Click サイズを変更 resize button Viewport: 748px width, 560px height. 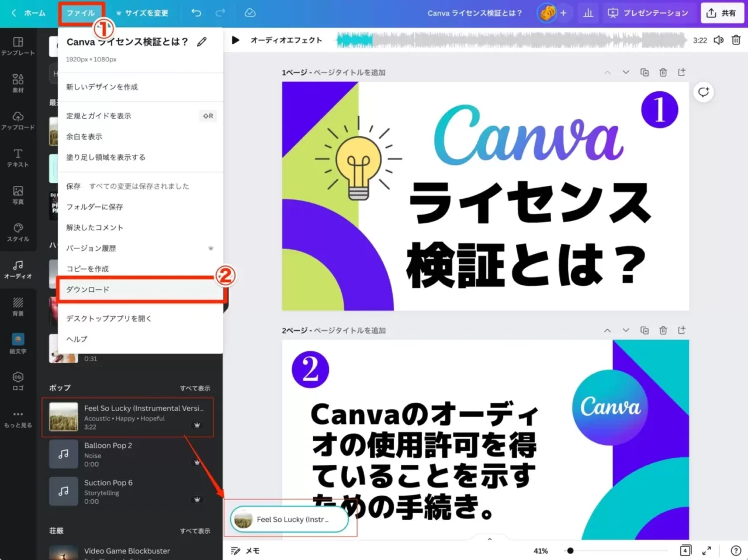point(141,13)
